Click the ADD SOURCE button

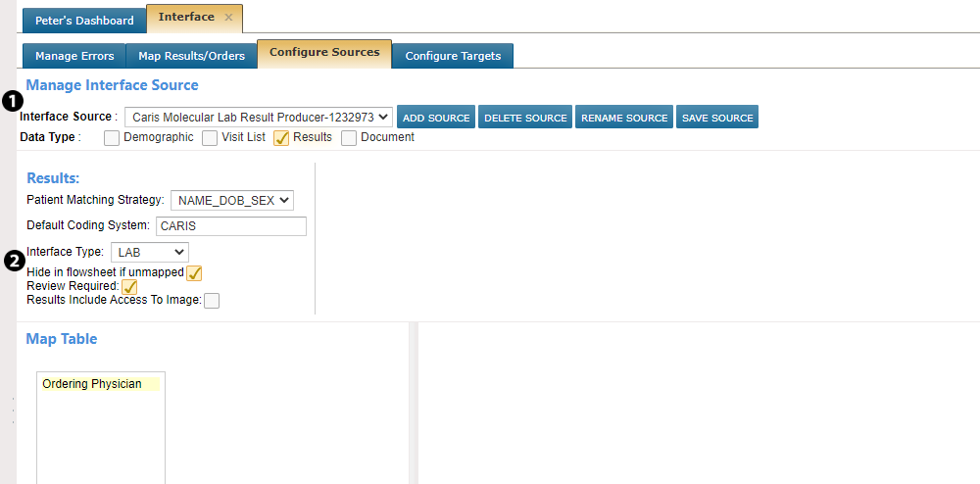pyautogui.click(x=436, y=118)
